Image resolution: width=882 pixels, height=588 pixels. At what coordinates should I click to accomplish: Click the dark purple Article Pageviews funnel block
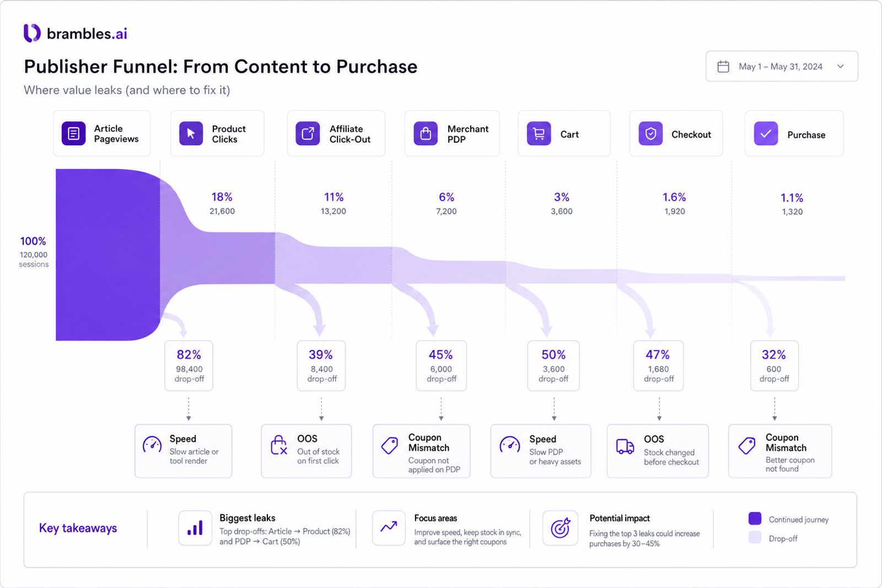107,255
